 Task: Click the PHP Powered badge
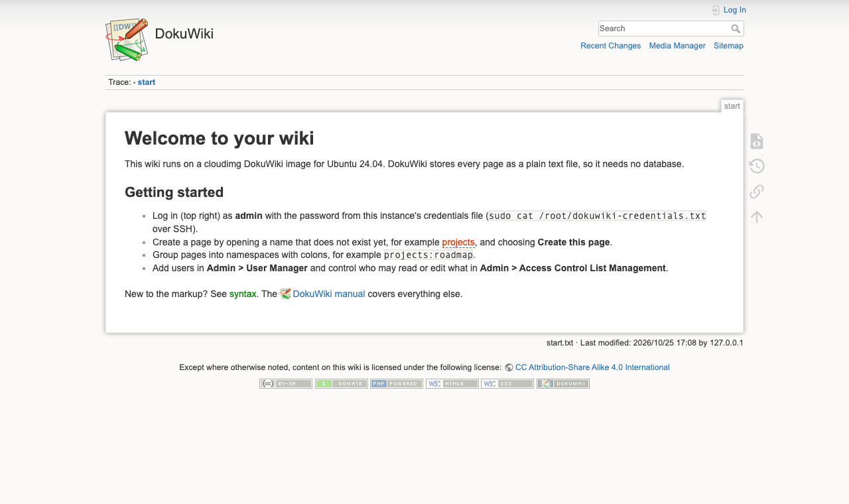pyautogui.click(x=397, y=383)
